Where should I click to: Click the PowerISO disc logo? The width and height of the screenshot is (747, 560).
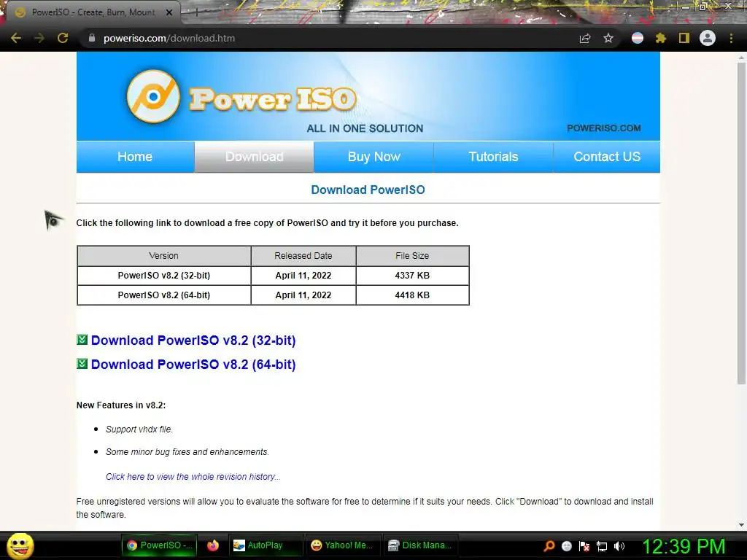point(153,97)
